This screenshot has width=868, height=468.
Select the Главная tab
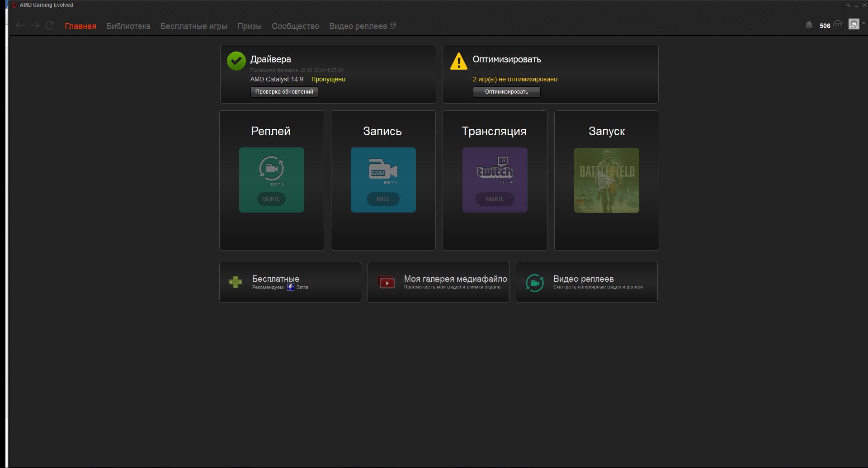80,26
